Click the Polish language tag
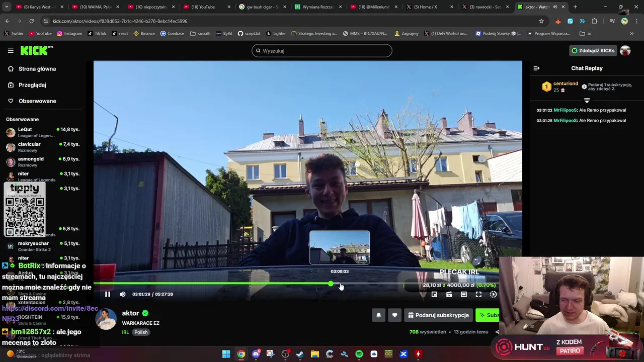This screenshot has height=362, width=644. pyautogui.click(x=141, y=332)
